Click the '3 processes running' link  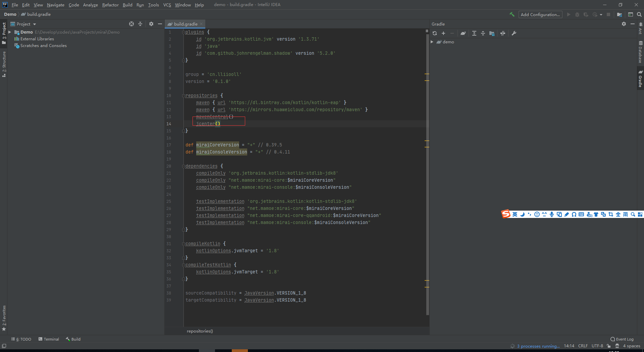(x=538, y=346)
